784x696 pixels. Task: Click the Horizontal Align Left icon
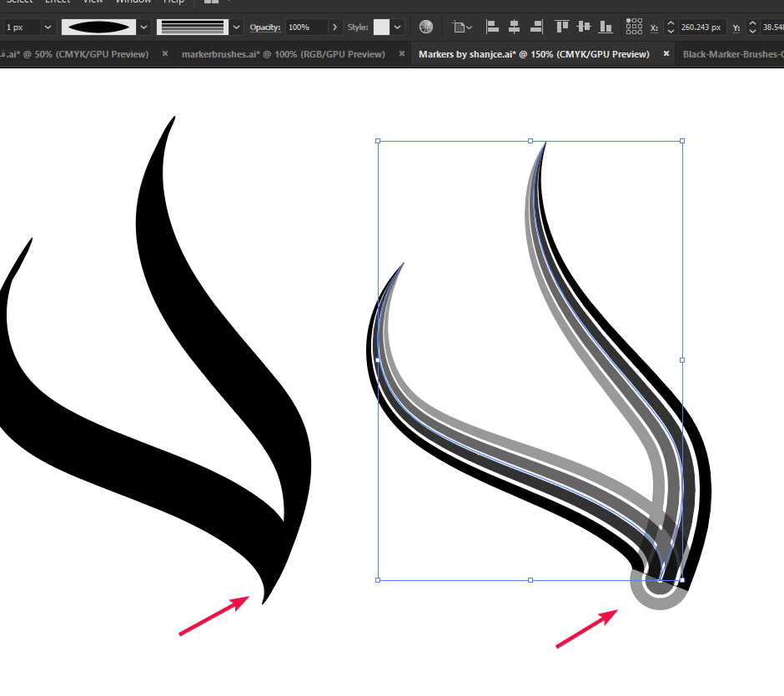click(492, 27)
